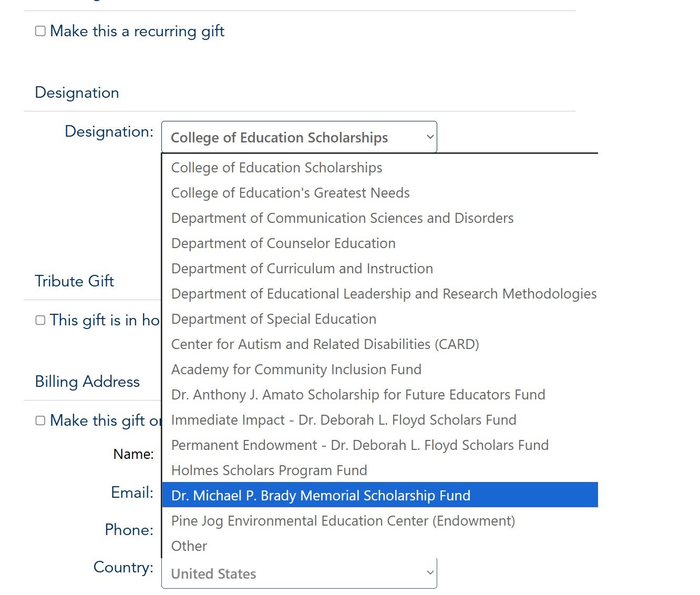Image resolution: width=700 pixels, height=595 pixels.
Task: Pick Department of Special Education option
Action: (274, 319)
